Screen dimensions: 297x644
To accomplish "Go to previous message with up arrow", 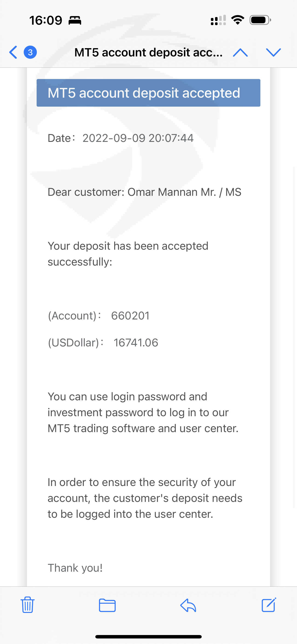I will coord(240,53).
